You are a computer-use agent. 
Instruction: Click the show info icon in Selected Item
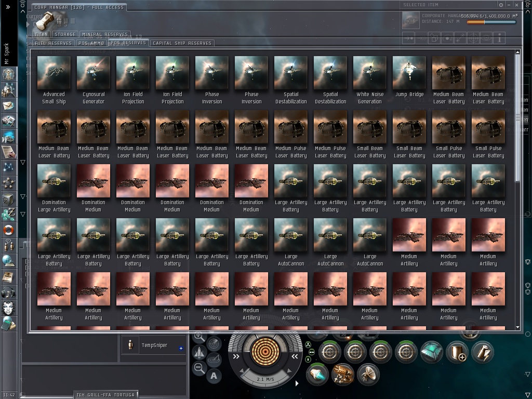[499, 38]
